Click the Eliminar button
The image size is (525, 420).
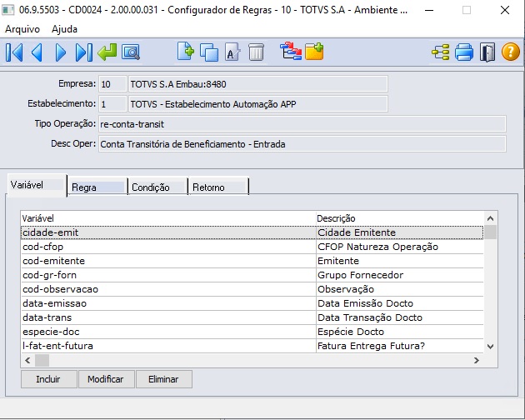[164, 379]
